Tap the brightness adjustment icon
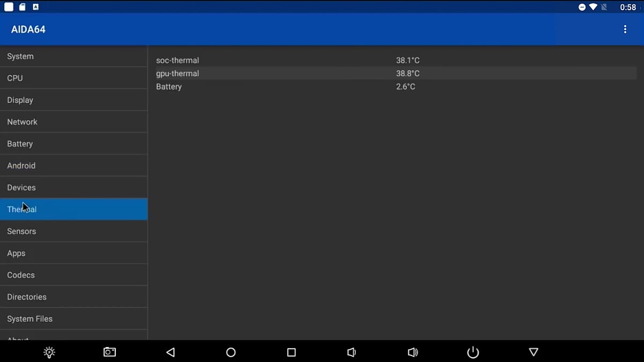The image size is (644, 362). point(49,352)
